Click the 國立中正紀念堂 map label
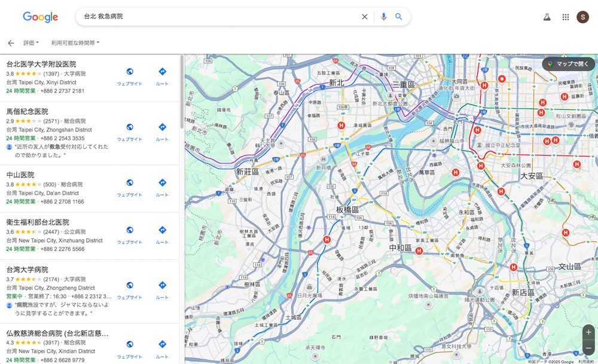Screen dimensions: 598x364 coord(502,145)
